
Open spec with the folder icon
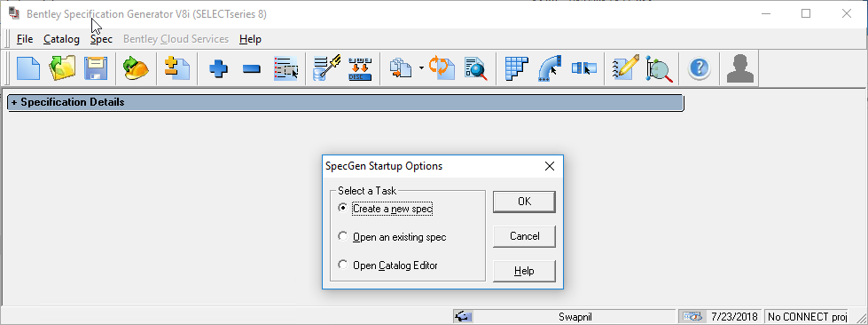[x=61, y=68]
